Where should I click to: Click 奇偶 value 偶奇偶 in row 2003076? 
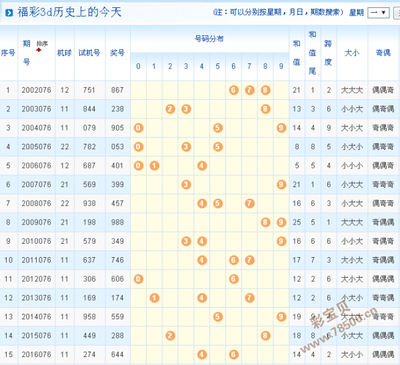pos(383,109)
